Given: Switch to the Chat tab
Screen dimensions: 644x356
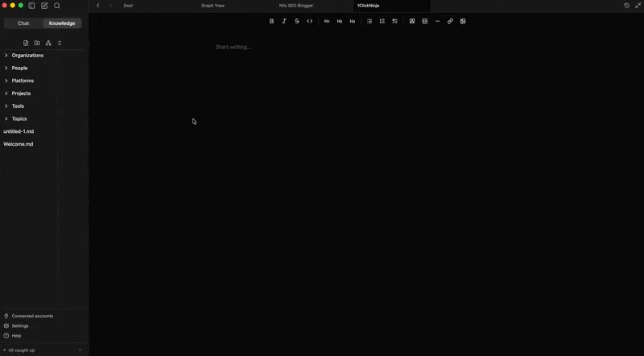Looking at the screenshot, I should coord(23,23).
